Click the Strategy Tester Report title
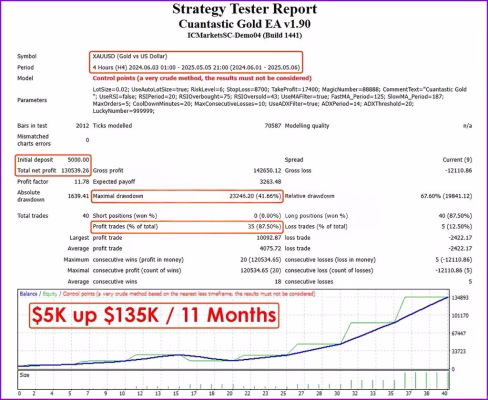Viewport: 488px width, 400px height. pyautogui.click(x=244, y=9)
